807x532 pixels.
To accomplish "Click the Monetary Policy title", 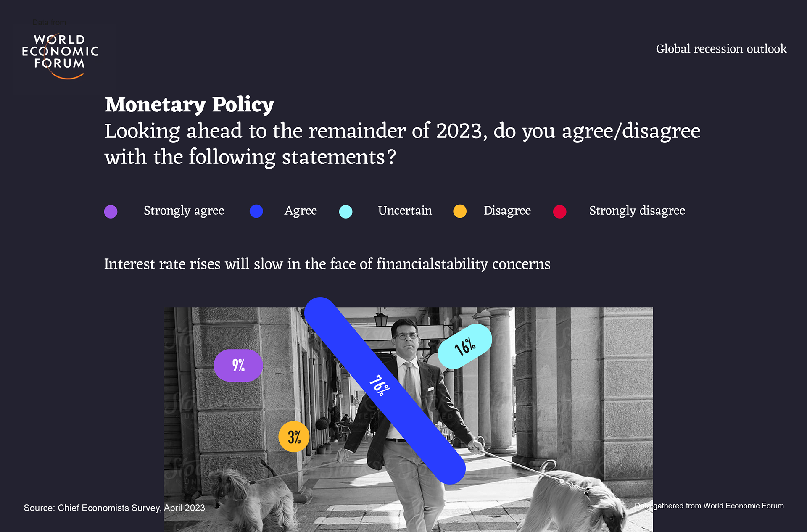I will click(x=190, y=105).
